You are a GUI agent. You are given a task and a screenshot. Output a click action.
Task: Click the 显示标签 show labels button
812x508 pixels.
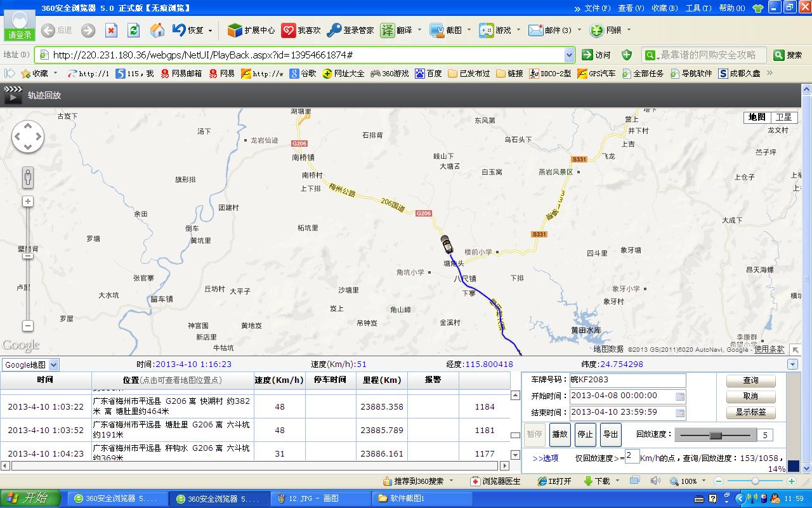point(751,412)
